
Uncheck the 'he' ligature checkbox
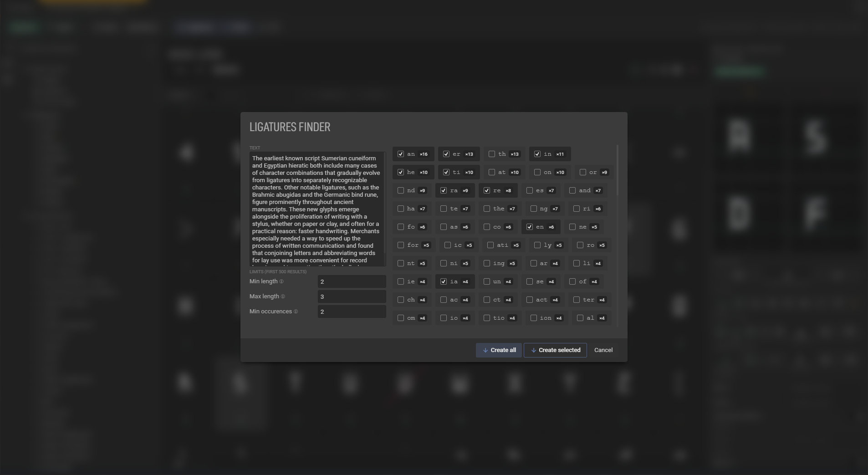[401, 172]
